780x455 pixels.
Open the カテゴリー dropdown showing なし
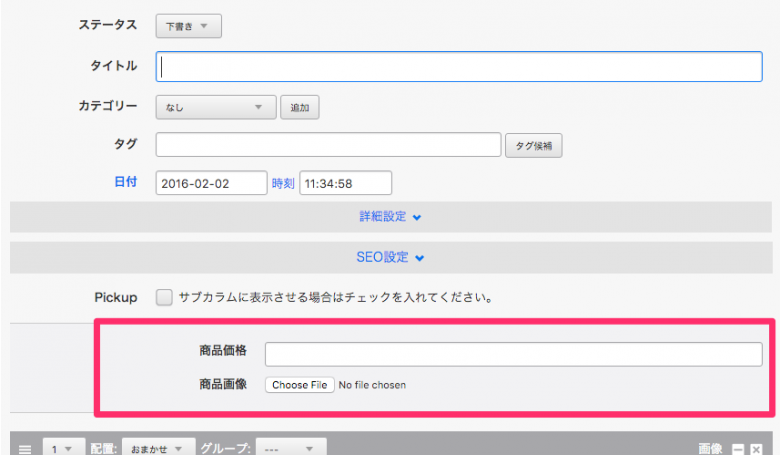click(216, 107)
